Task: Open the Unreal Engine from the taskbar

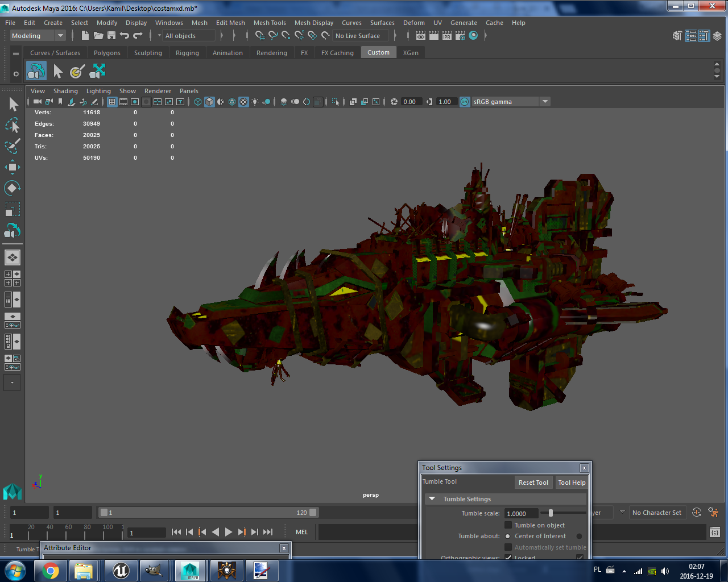Action: coord(120,570)
